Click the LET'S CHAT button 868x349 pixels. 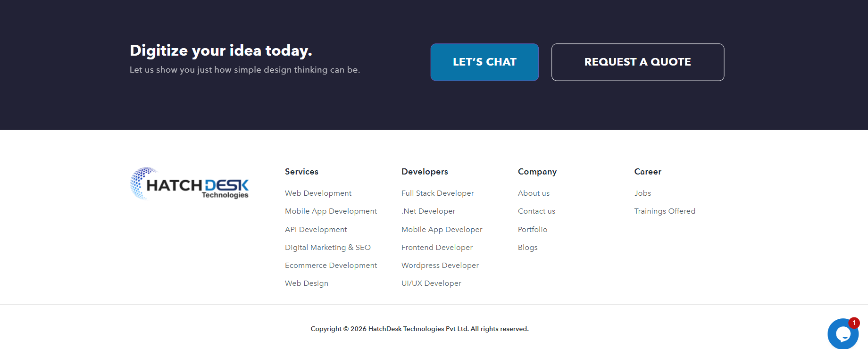point(484,62)
